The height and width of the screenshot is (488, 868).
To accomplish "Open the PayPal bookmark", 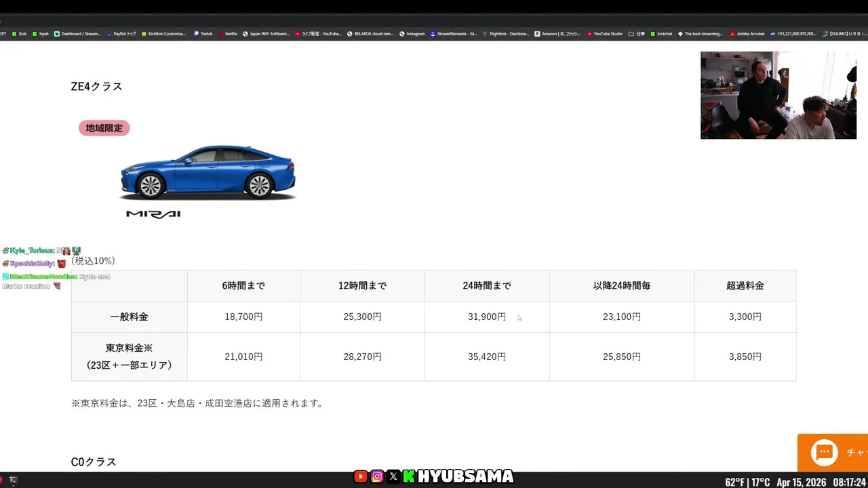I will [x=121, y=33].
